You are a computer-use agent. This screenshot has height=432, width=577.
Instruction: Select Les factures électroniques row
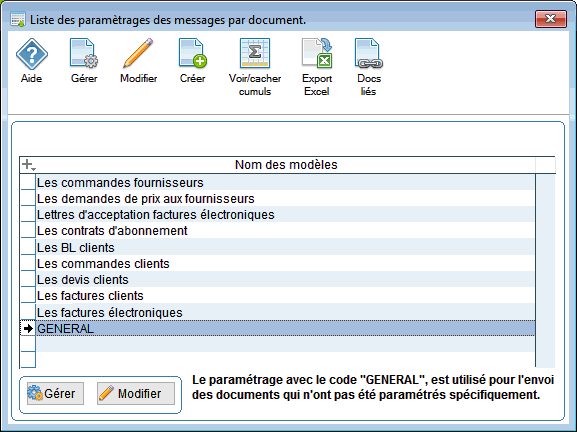pos(286,312)
